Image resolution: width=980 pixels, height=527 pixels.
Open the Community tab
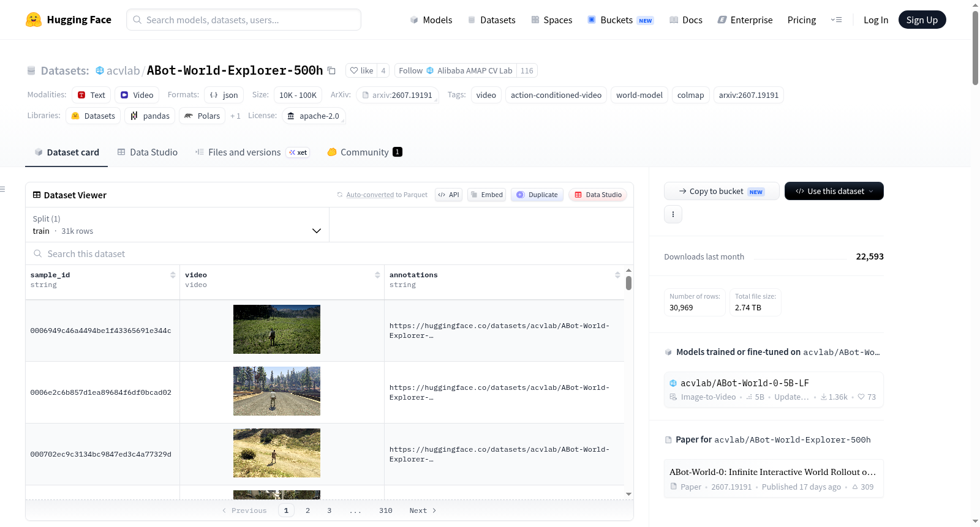click(x=364, y=152)
